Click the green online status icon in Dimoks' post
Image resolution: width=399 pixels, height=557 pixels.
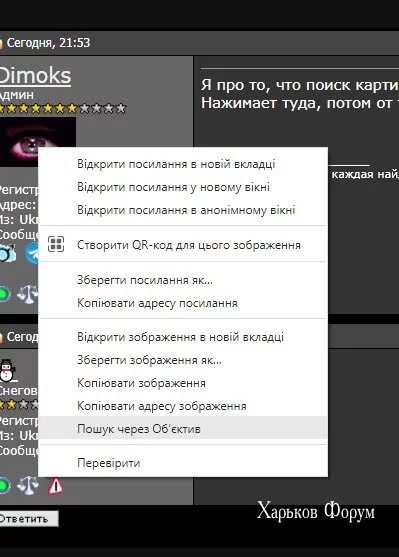point(4,294)
